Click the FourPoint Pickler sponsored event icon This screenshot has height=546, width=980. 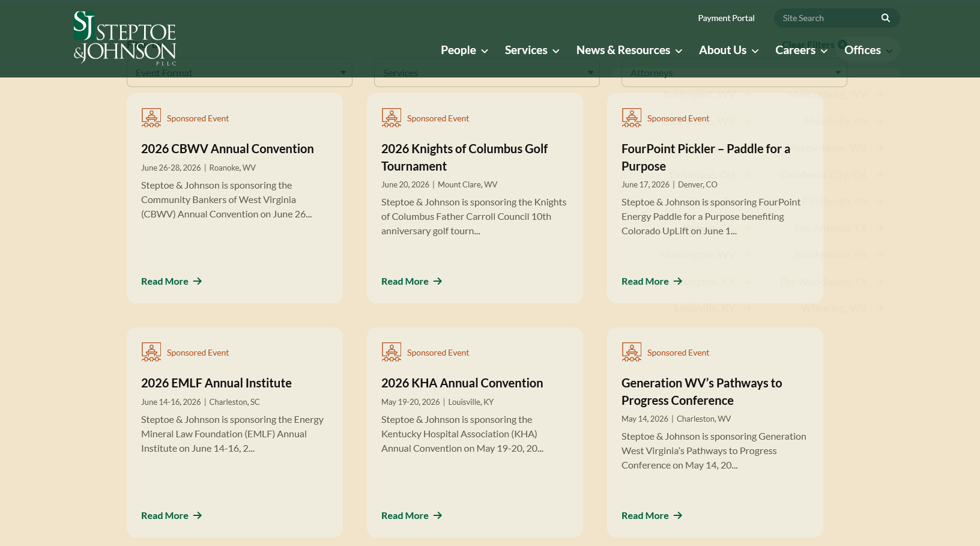(631, 118)
